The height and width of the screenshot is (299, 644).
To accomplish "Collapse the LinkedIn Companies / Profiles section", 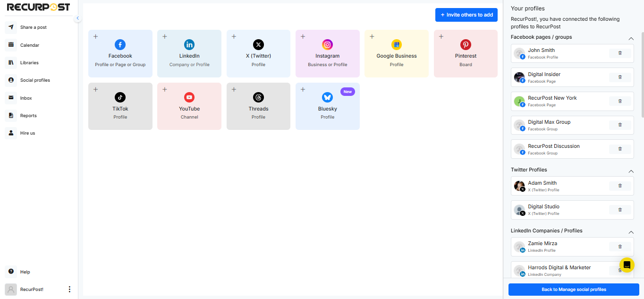I will click(631, 232).
